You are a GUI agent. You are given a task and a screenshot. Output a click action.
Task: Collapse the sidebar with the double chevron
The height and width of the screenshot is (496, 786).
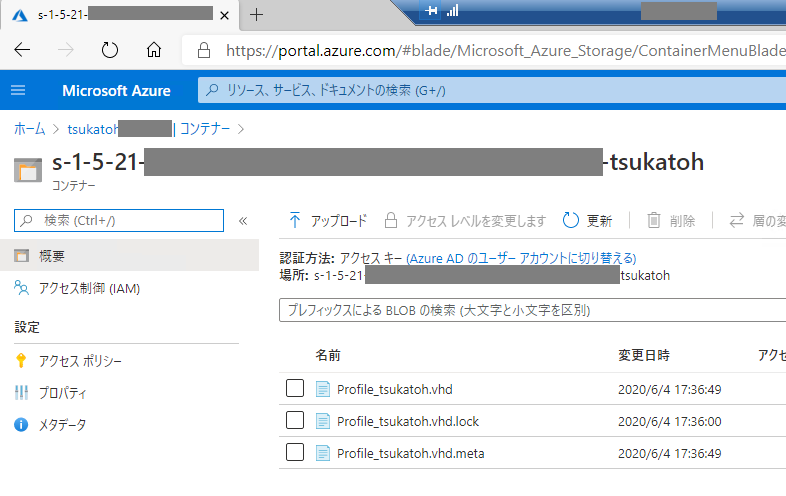[243, 221]
